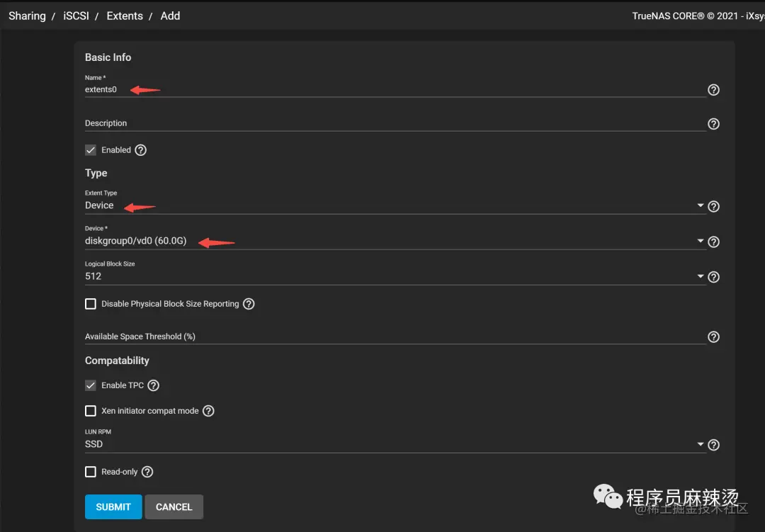Check Disable Physical Block Size Reporting
This screenshot has height=532, width=765.
pos(91,304)
